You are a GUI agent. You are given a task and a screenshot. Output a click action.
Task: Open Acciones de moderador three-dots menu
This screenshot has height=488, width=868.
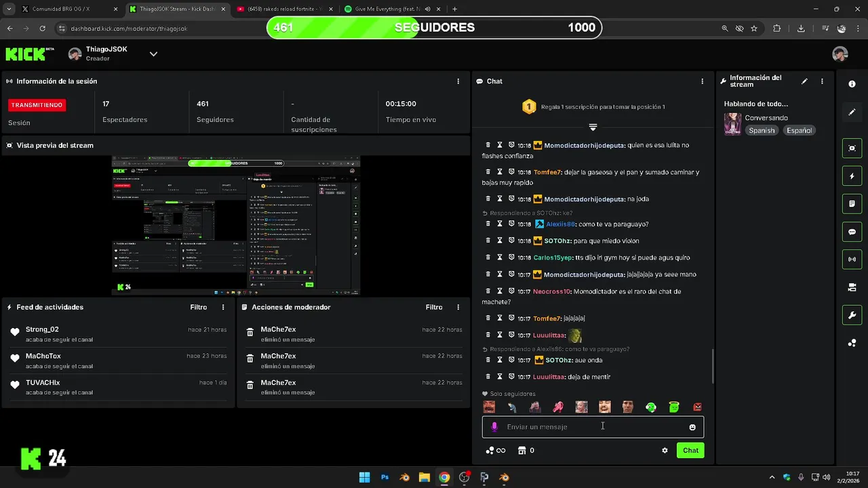click(458, 307)
